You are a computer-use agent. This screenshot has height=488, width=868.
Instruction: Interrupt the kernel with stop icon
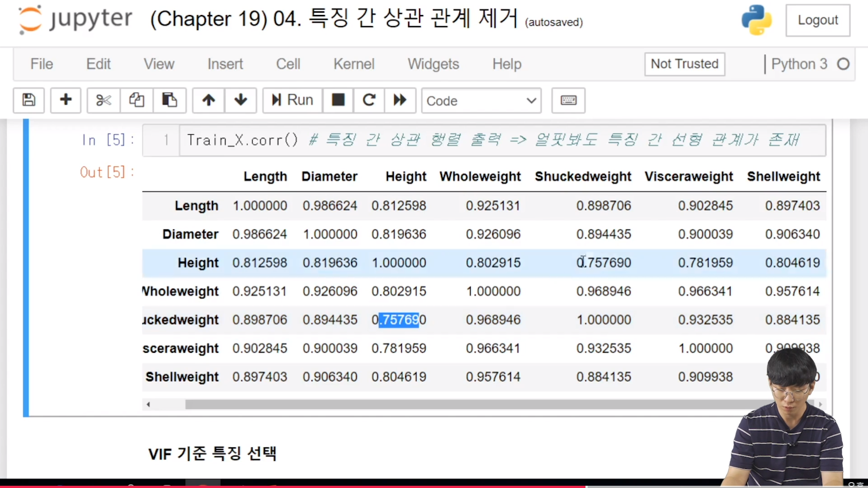(x=338, y=100)
